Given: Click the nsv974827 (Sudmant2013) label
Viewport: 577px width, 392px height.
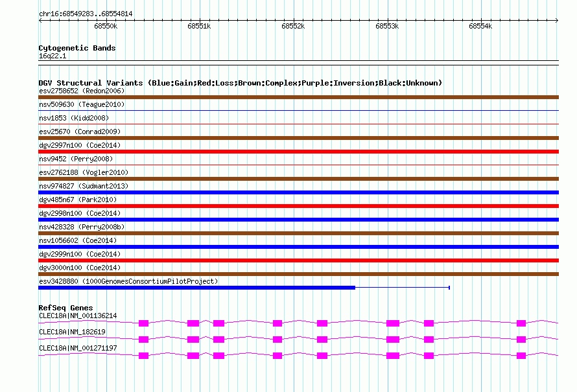Looking at the screenshot, I should (x=84, y=186).
